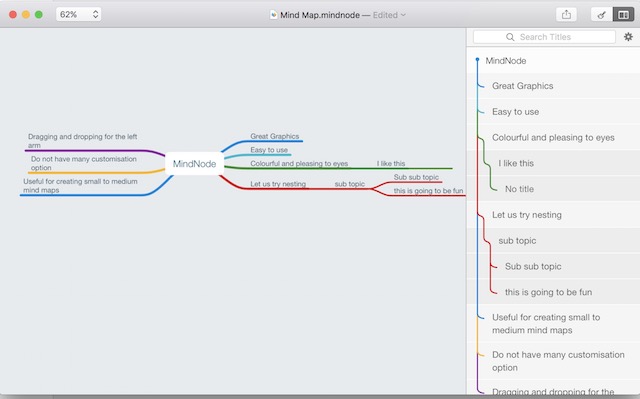Click the Mind Map document file icon
640x399 pixels.
273,15
